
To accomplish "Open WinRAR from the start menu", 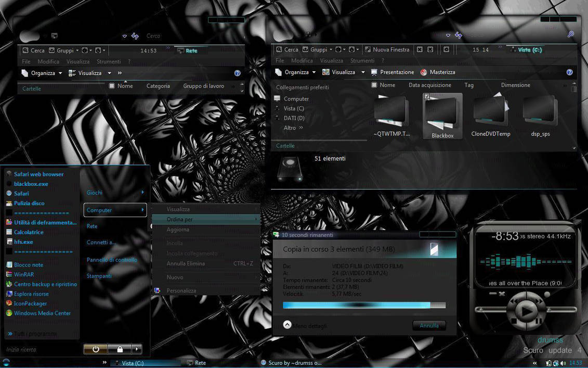I will click(23, 274).
